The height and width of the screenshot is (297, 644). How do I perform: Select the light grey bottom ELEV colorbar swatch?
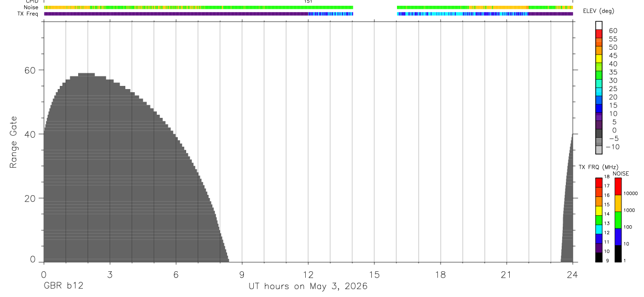pyautogui.click(x=599, y=150)
